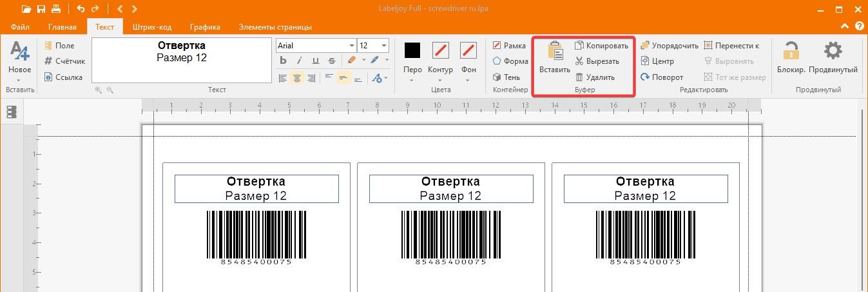
Task: Switch to the Главная tab
Action: pos(62,27)
